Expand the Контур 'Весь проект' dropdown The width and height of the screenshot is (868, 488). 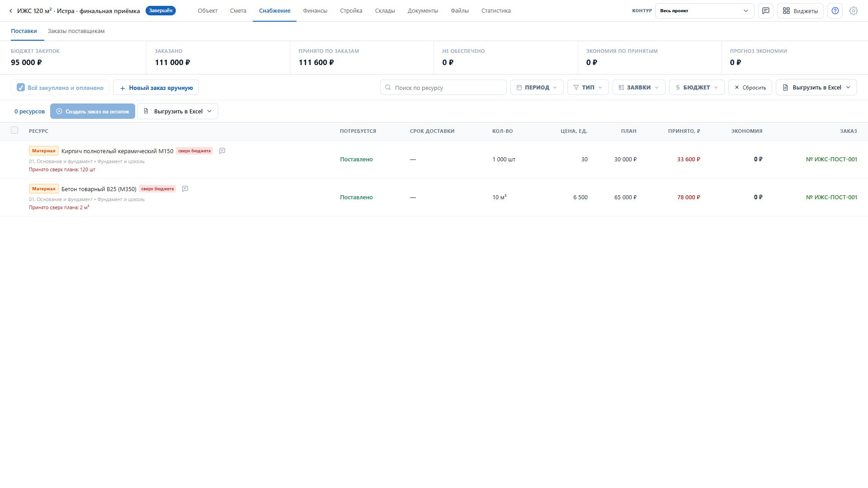point(704,11)
